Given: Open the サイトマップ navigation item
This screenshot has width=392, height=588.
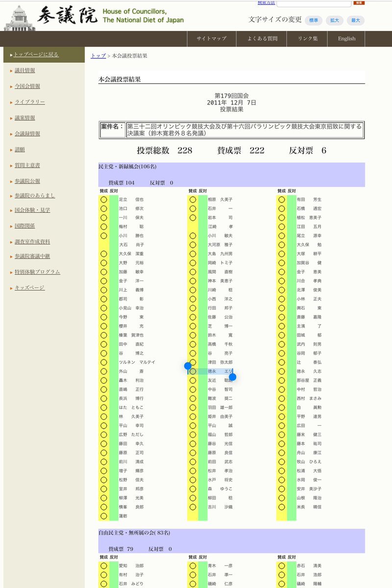Looking at the screenshot, I should 212,39.
